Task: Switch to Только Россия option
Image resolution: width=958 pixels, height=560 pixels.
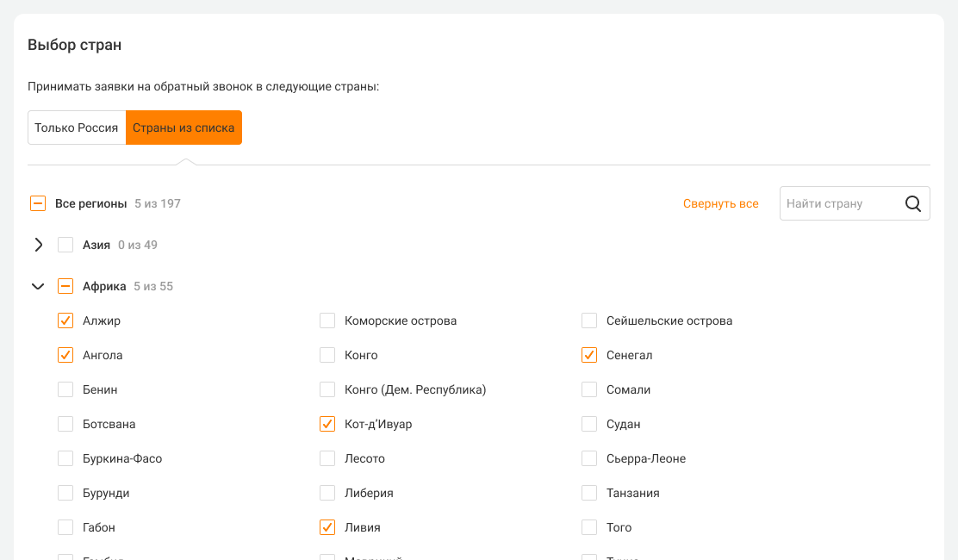Action: pyautogui.click(x=77, y=128)
